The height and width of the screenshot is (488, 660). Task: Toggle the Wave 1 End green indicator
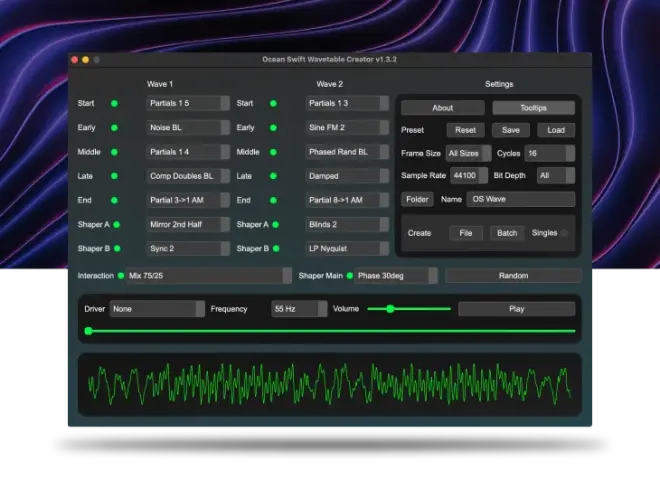click(114, 200)
